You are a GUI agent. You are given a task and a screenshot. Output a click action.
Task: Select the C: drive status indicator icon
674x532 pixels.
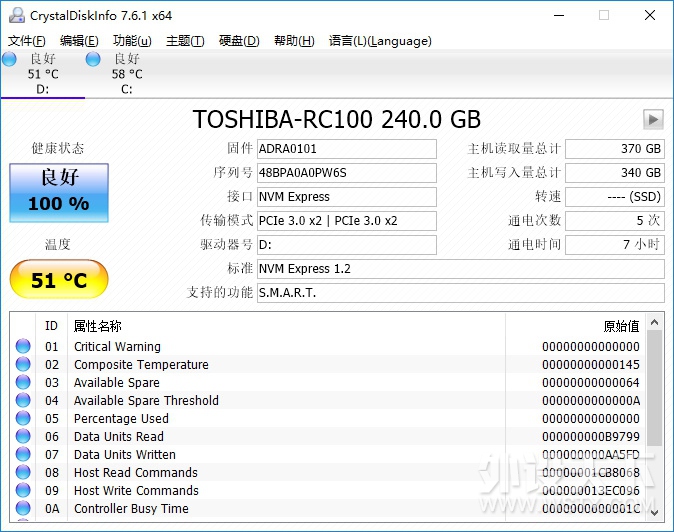[93, 59]
